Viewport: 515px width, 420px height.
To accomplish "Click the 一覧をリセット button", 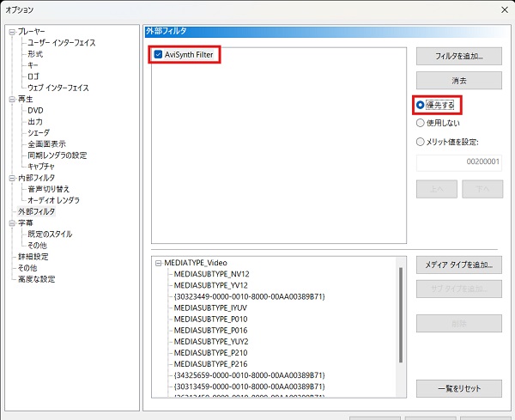I will click(x=458, y=388).
